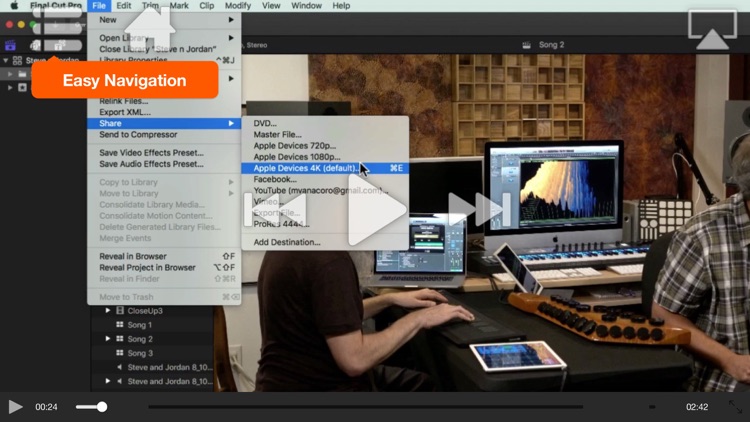Click the Song 1 project grid icon
750x422 pixels.
click(120, 324)
